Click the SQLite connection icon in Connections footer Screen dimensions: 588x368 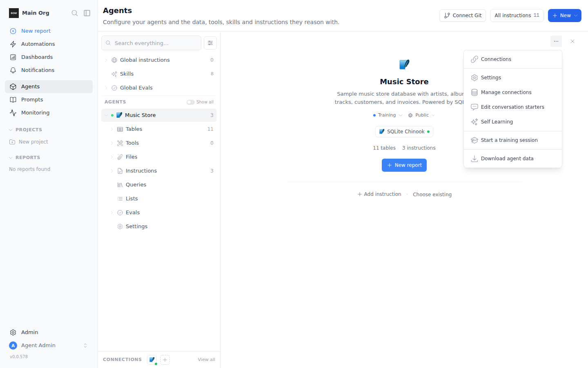click(x=152, y=360)
